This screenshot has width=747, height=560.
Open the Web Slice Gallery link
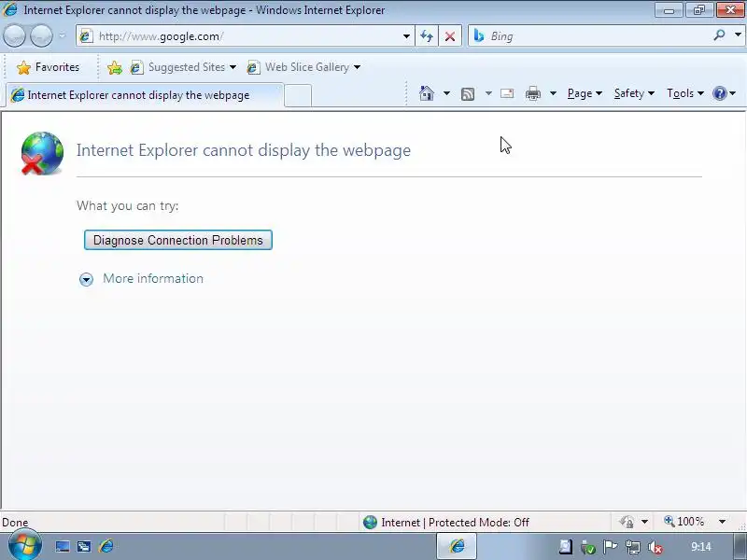303,67
